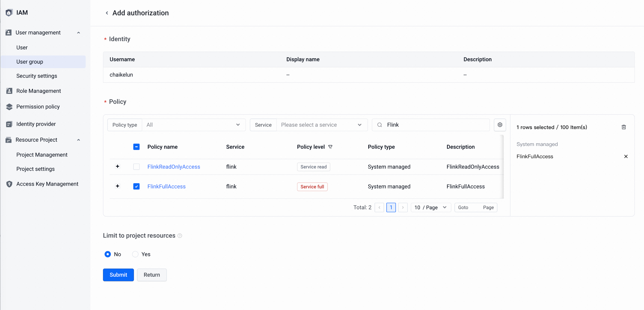
Task: Click the Resource Project sidebar icon
Action: tap(9, 140)
